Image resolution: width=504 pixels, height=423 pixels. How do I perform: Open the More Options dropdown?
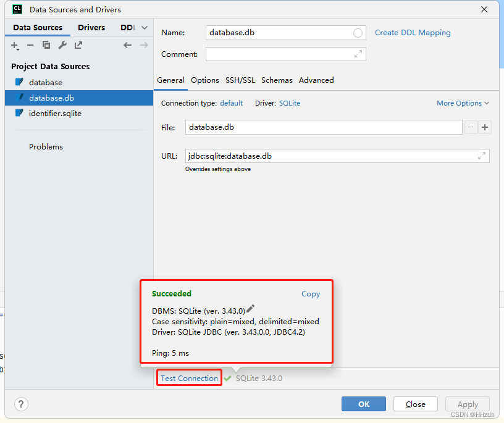point(462,103)
